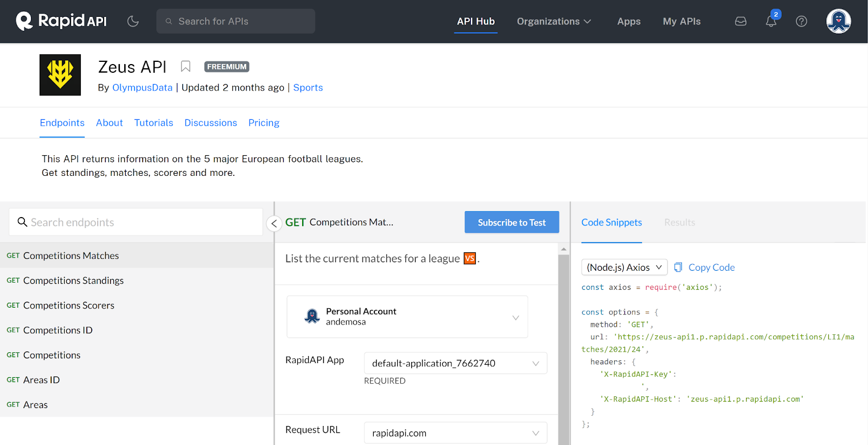Screen dimensions: 868x445
Task: Switch to the Pricing tab
Action: click(x=264, y=123)
